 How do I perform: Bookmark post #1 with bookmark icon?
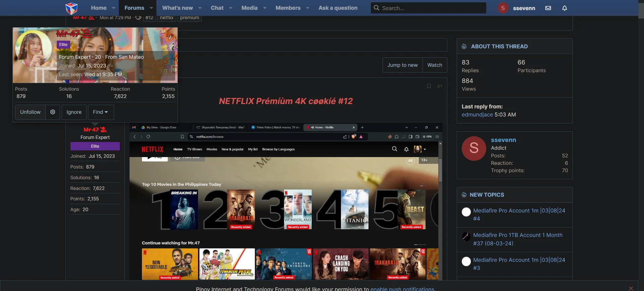coord(429,86)
